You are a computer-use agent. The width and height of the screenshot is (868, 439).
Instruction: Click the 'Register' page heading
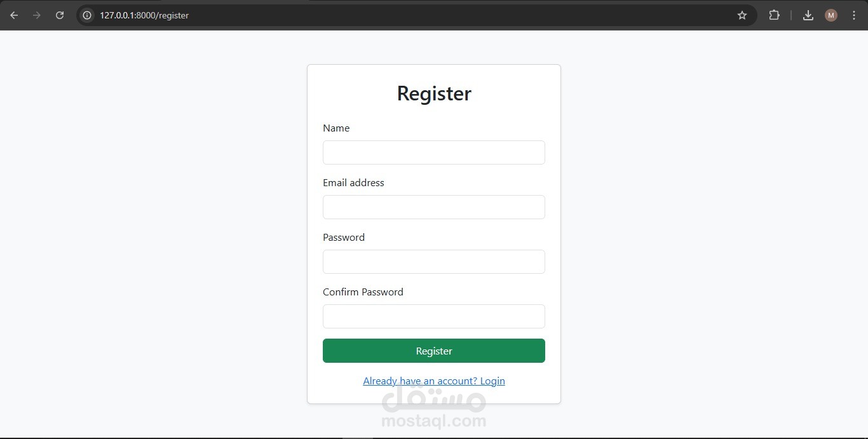pos(434,93)
